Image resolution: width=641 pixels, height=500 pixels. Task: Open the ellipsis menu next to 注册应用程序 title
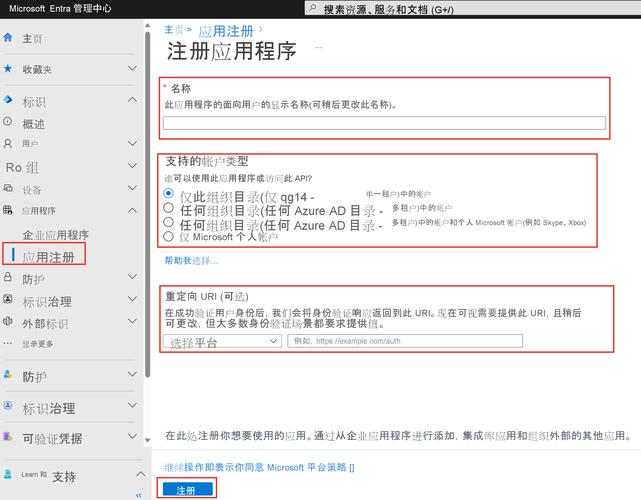point(318,47)
